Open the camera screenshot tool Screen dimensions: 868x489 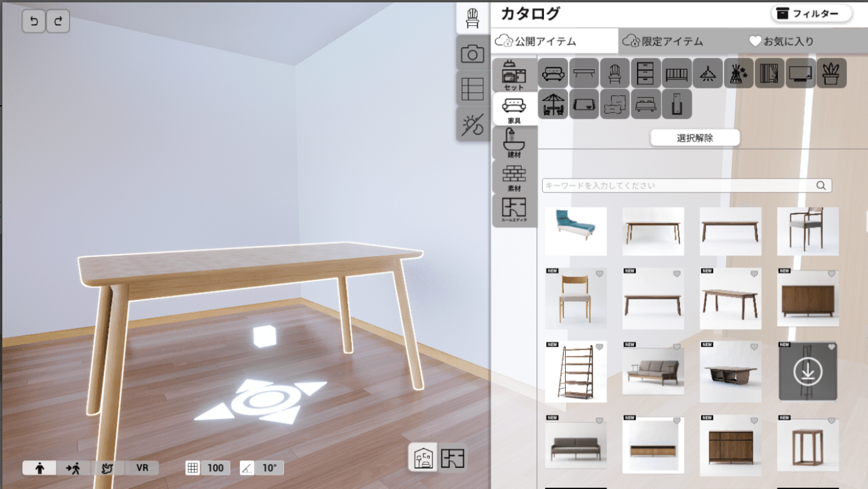pos(473,54)
